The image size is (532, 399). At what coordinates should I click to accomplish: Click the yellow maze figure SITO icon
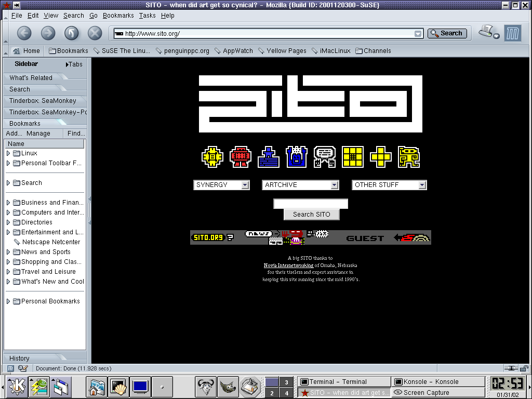[x=409, y=157]
